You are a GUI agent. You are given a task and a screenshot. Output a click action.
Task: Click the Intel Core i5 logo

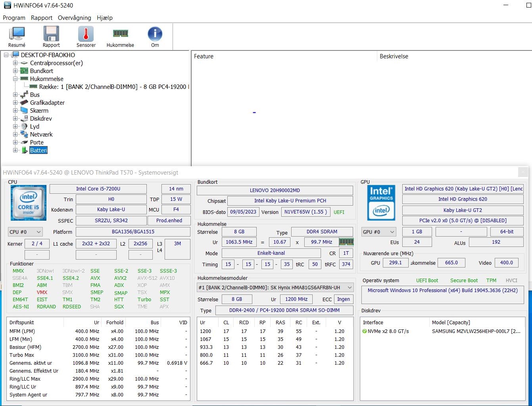(x=29, y=203)
